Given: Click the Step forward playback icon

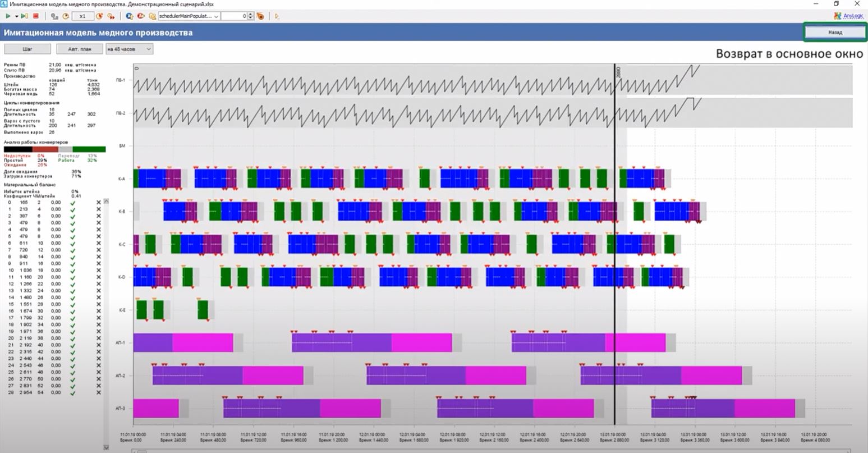Looking at the screenshot, I should click(25, 16).
